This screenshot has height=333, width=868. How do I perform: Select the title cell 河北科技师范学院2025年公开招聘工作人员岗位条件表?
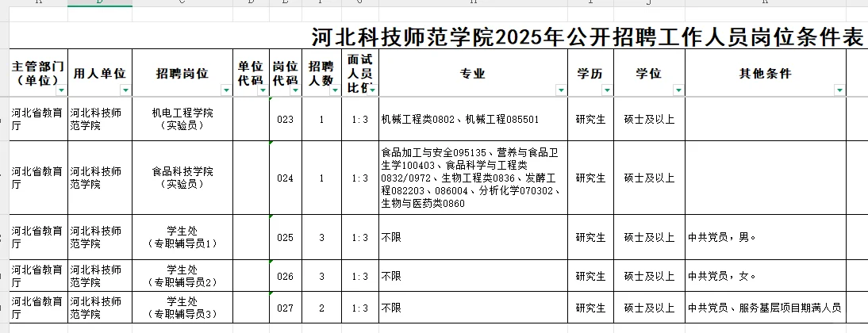(587, 37)
